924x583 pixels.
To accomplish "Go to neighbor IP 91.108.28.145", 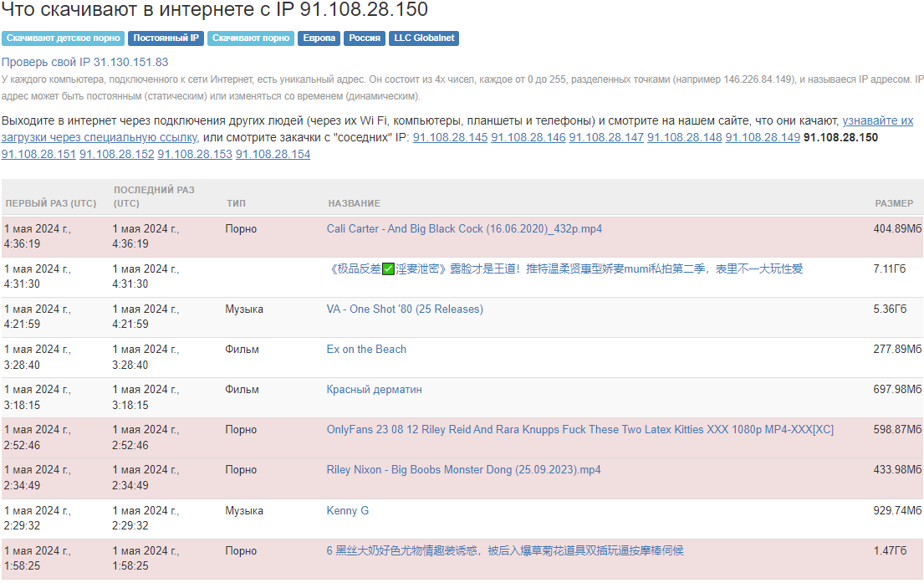I will (x=450, y=137).
